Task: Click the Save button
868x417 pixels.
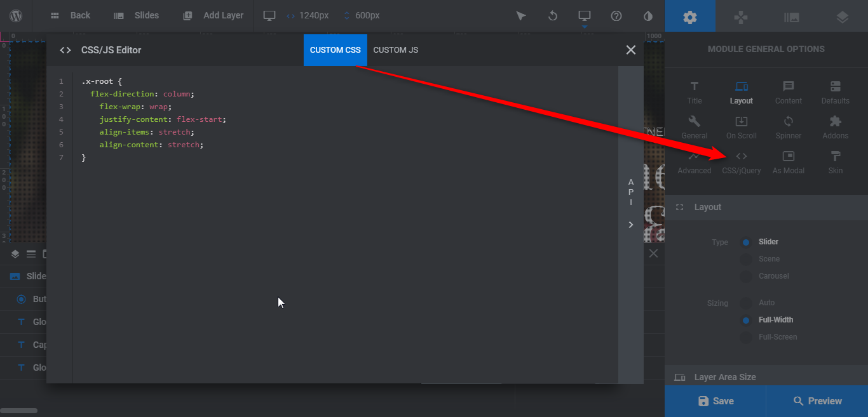Action: (715, 401)
